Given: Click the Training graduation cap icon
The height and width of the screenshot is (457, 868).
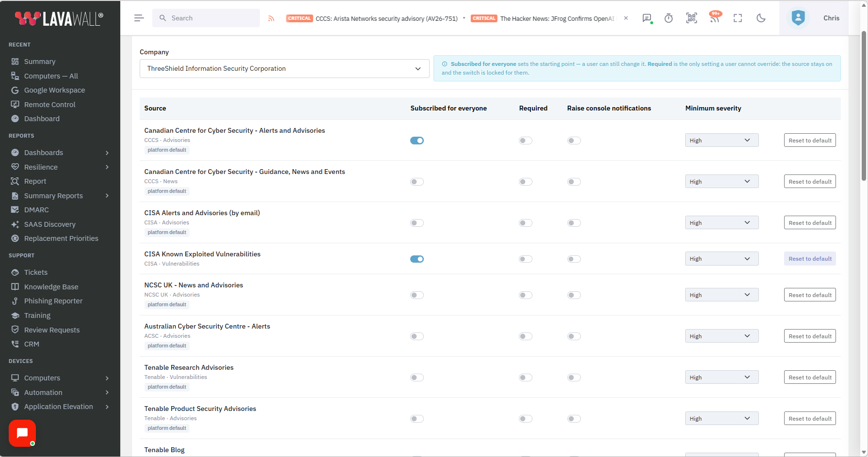Looking at the screenshot, I should 15,315.
